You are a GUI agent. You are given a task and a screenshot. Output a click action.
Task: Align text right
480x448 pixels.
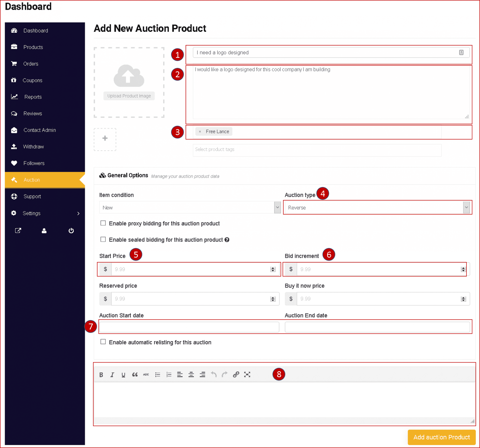[x=202, y=374]
